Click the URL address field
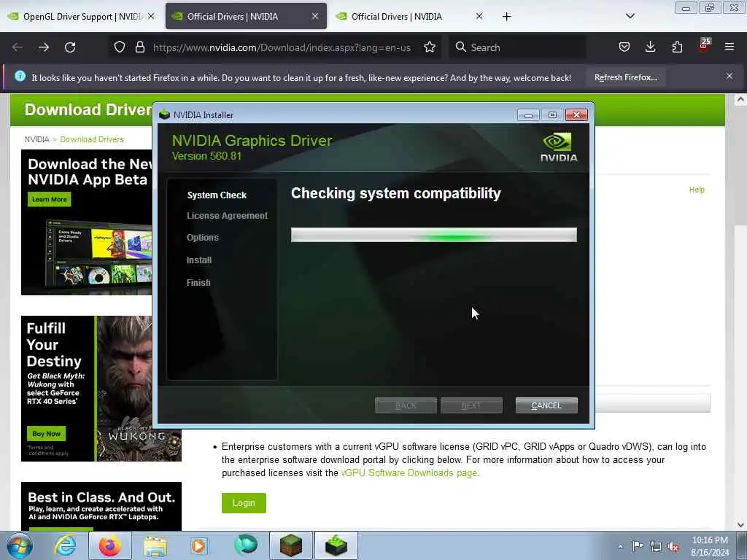 [x=282, y=47]
